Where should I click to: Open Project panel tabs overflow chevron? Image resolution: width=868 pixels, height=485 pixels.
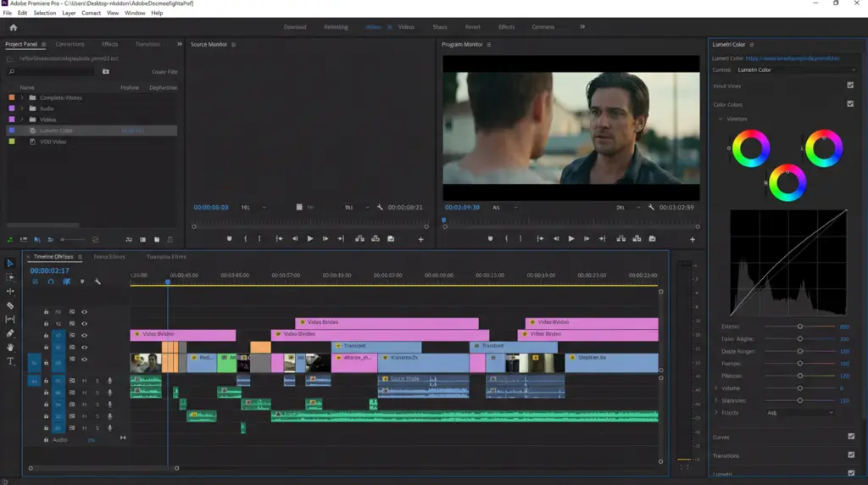coord(180,44)
